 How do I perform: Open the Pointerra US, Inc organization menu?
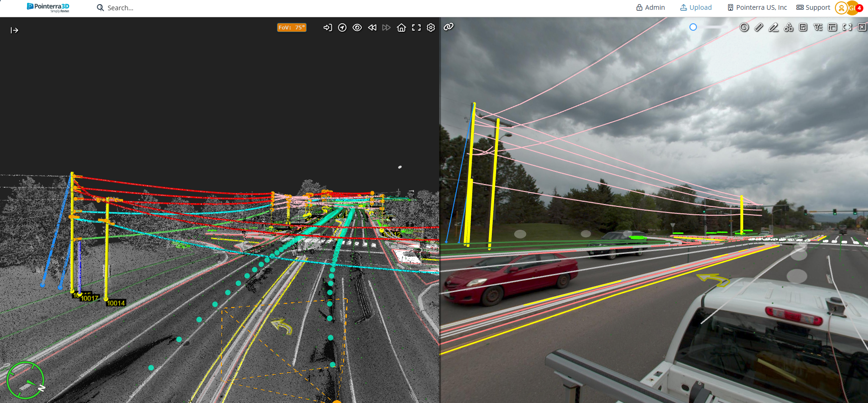(x=757, y=7)
